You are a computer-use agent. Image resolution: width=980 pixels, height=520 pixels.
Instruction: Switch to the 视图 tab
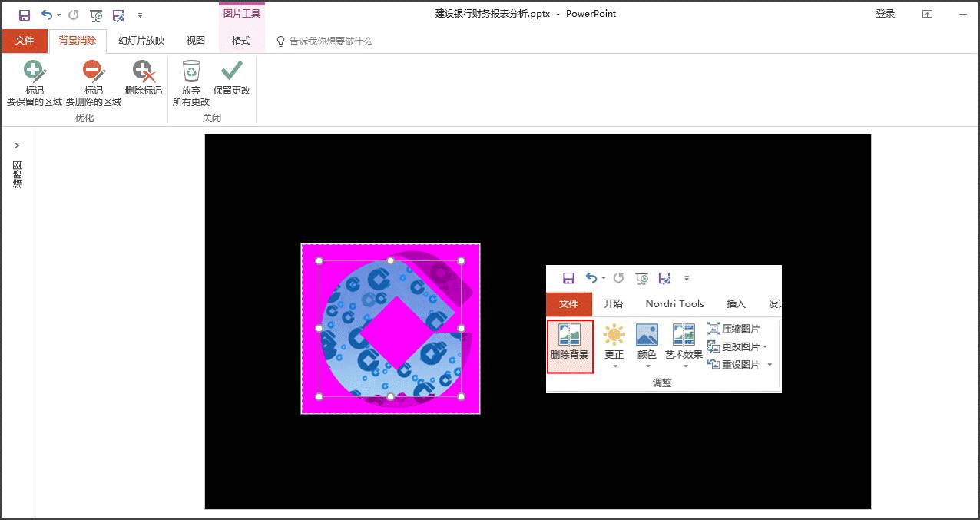pyautogui.click(x=196, y=41)
